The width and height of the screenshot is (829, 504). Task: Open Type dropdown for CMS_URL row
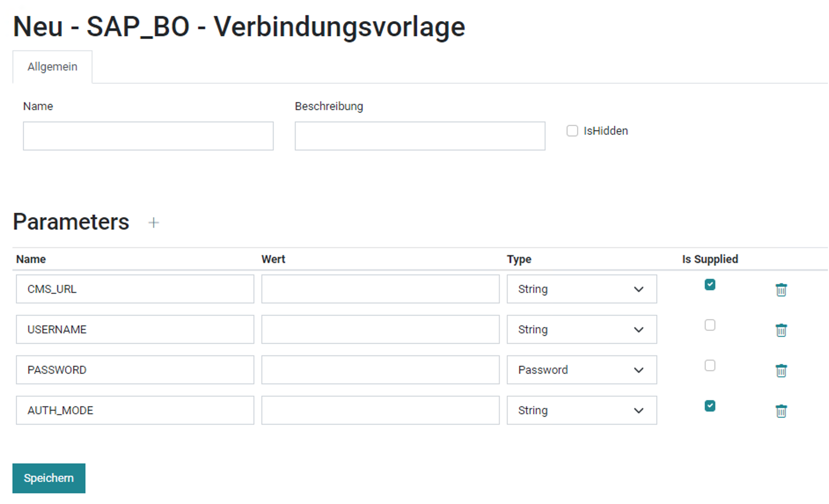(x=582, y=289)
